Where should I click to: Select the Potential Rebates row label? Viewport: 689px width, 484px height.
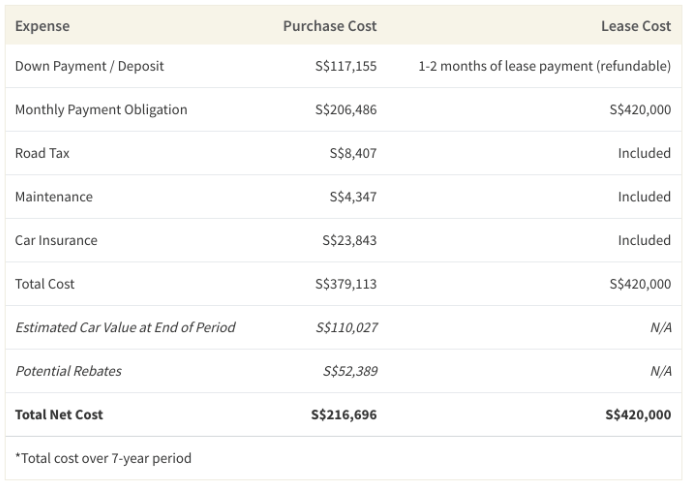point(68,371)
